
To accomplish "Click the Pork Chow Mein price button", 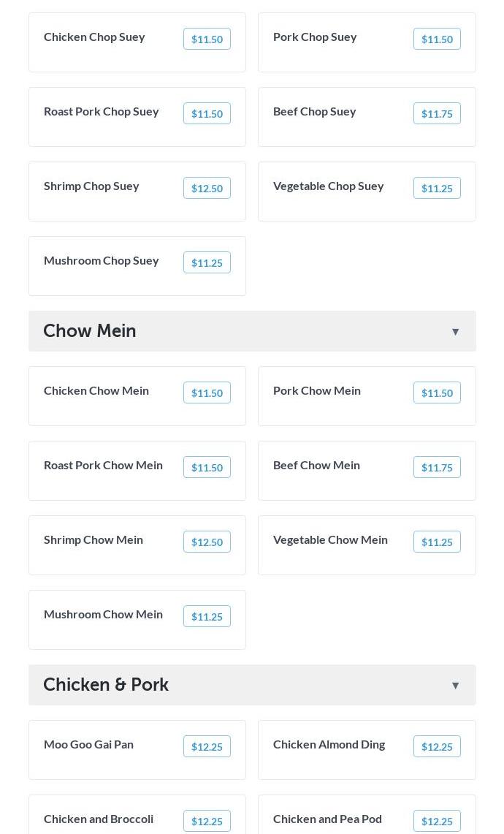I will coord(437,393).
